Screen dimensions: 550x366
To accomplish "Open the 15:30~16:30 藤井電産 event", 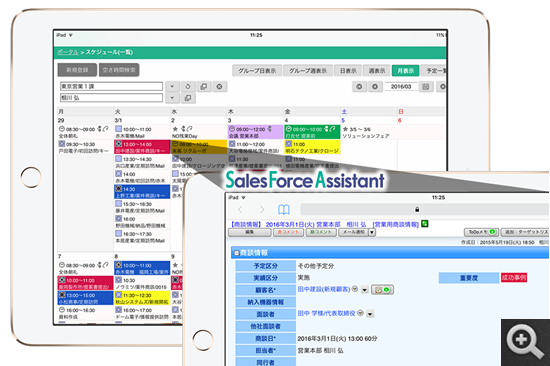I will [x=142, y=207].
